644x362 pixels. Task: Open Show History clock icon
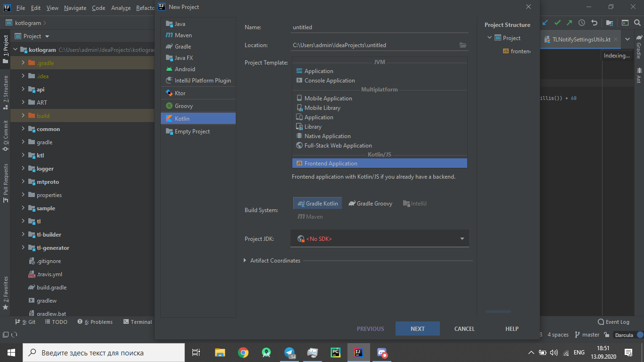[x=582, y=22]
